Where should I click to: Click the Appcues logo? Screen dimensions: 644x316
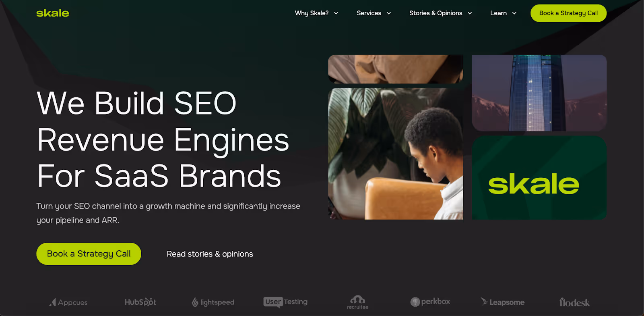pos(68,302)
